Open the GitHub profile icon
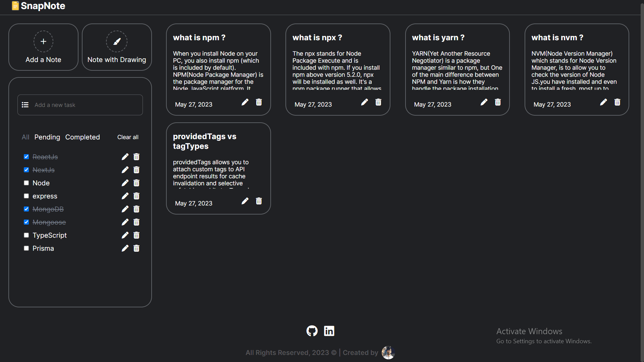 pos(312,331)
